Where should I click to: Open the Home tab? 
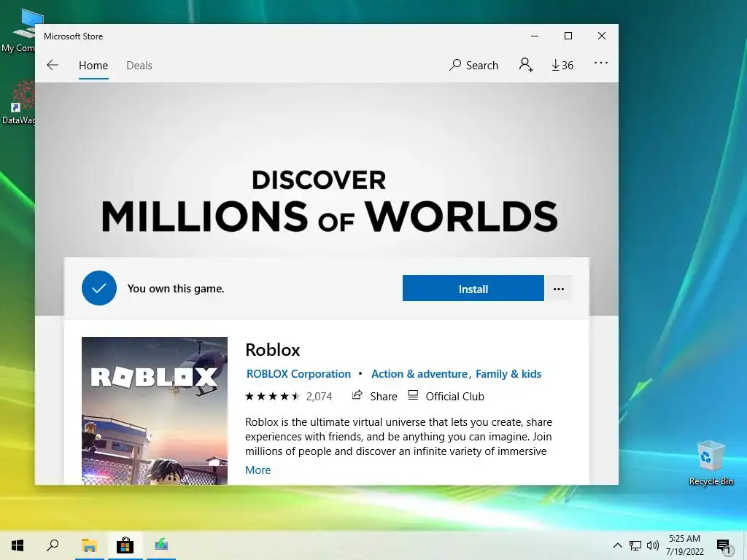pyautogui.click(x=93, y=65)
